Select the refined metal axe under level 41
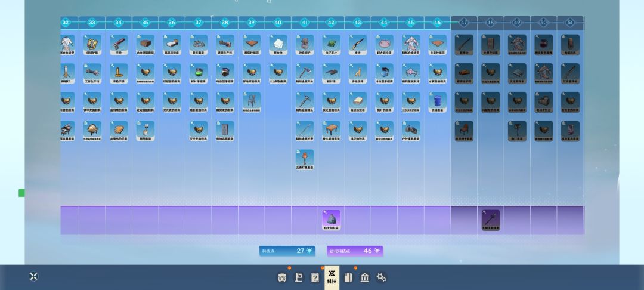Image resolution: width=644 pixels, height=290 pixels. point(305,73)
